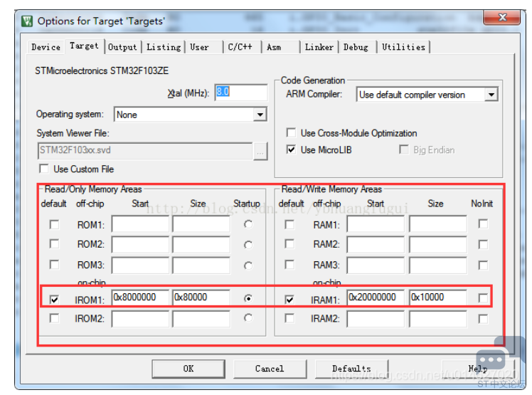Close the Options for Target dialog
The image size is (532, 395).
pyautogui.click(x=502, y=17)
